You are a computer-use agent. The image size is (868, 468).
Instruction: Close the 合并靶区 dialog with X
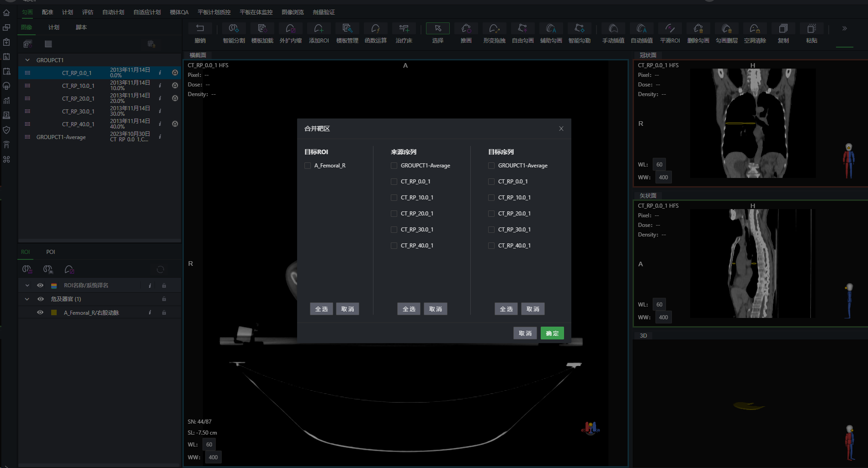coord(561,129)
